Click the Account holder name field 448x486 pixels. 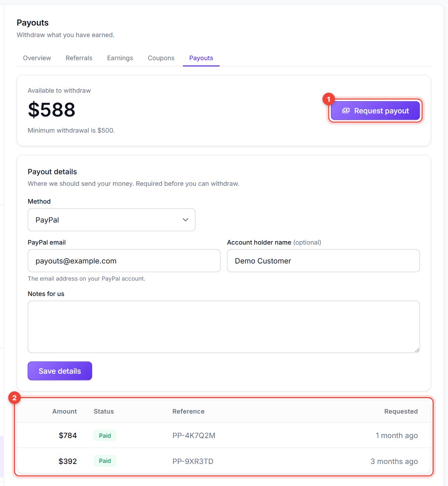coord(323,261)
